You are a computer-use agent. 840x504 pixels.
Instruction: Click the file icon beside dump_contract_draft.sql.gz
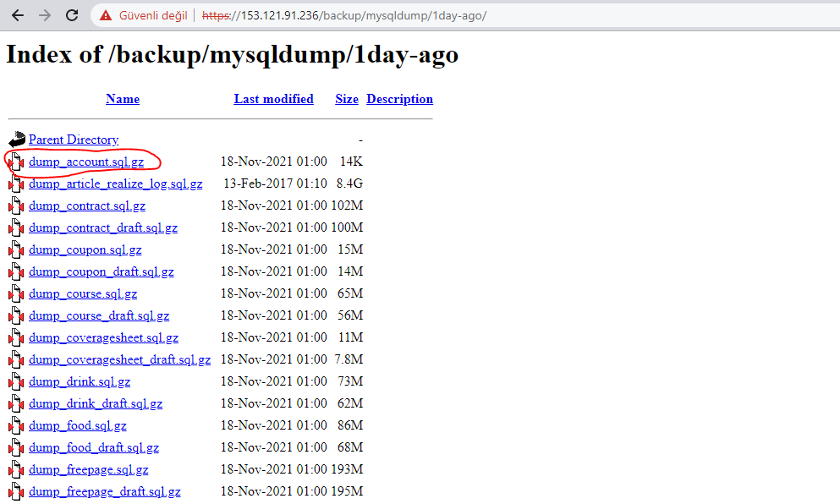(17, 227)
